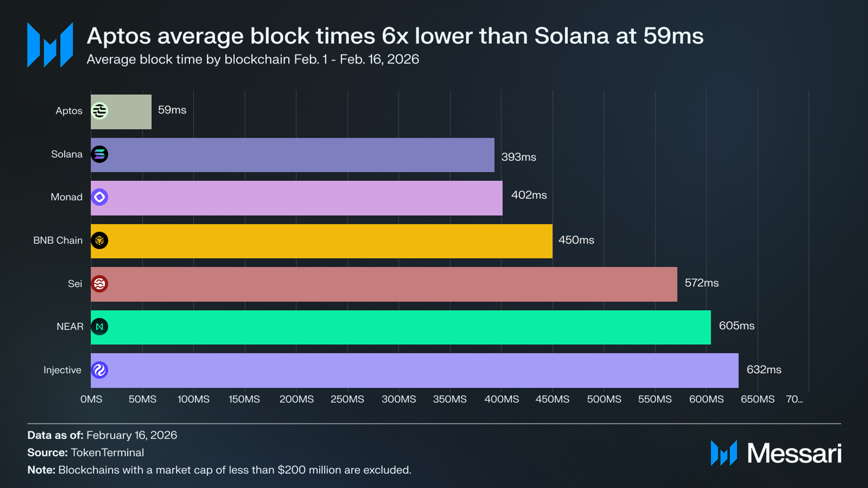Click the Sei bar's 572ms label

pos(702,283)
